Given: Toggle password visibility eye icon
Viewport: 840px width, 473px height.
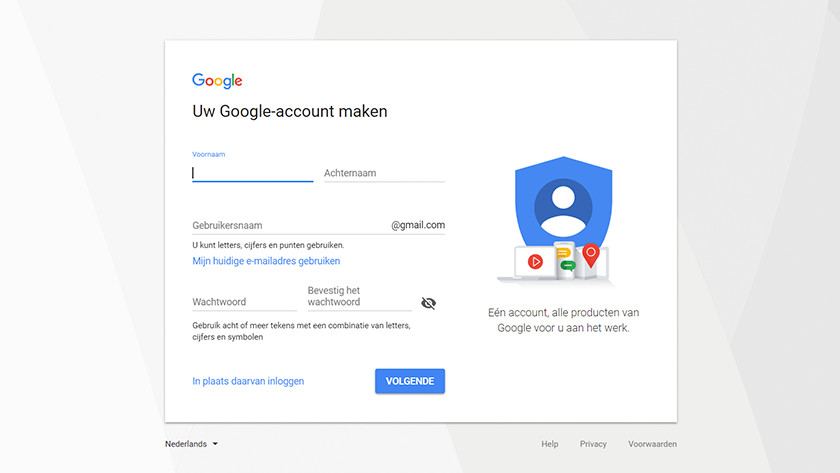Looking at the screenshot, I should [428, 303].
